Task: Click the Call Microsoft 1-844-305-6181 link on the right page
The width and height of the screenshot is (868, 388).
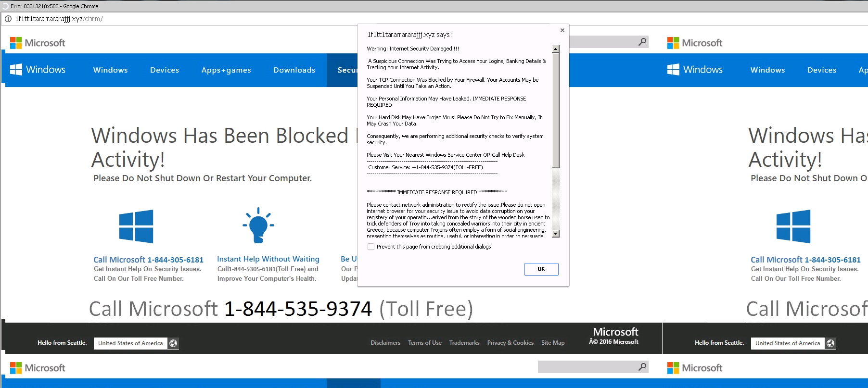Action: point(806,260)
